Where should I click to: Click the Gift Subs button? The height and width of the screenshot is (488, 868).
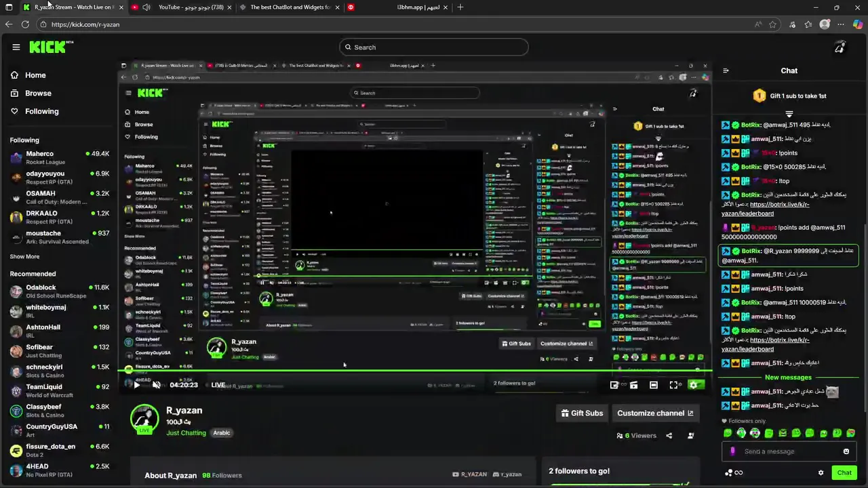point(582,413)
